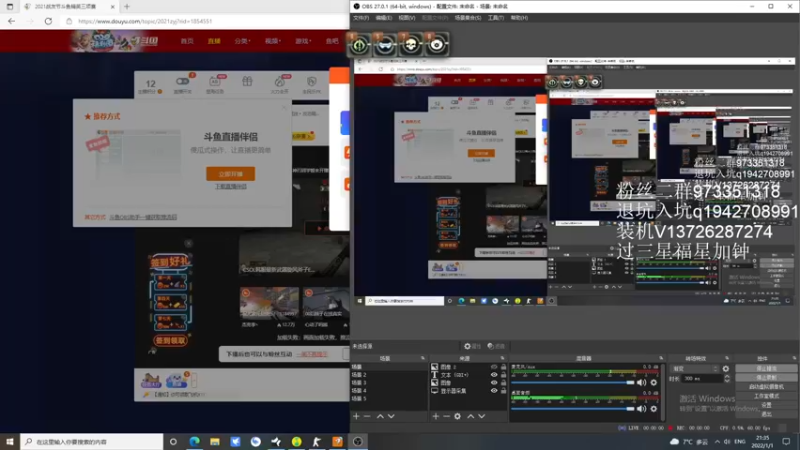Open the transition properties gear icon
The height and width of the screenshot is (450, 800).
pyautogui.click(x=726, y=368)
